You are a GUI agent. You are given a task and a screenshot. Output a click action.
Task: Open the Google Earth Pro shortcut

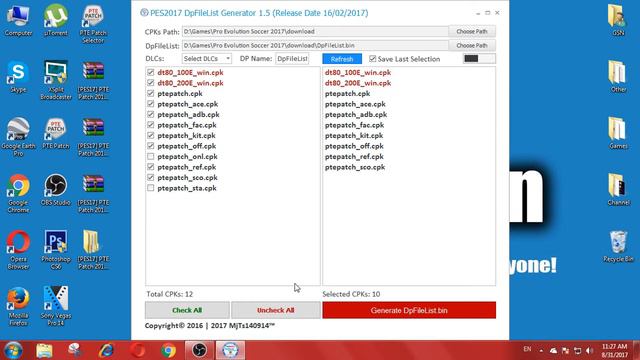coord(18,137)
